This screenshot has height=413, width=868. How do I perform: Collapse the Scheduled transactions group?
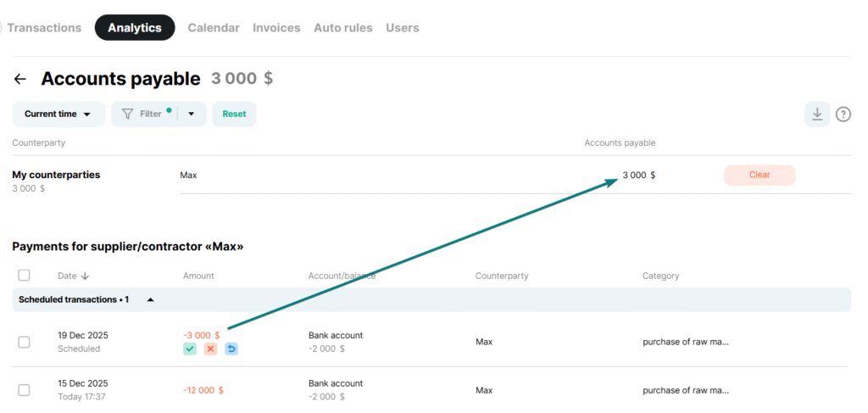click(x=151, y=299)
